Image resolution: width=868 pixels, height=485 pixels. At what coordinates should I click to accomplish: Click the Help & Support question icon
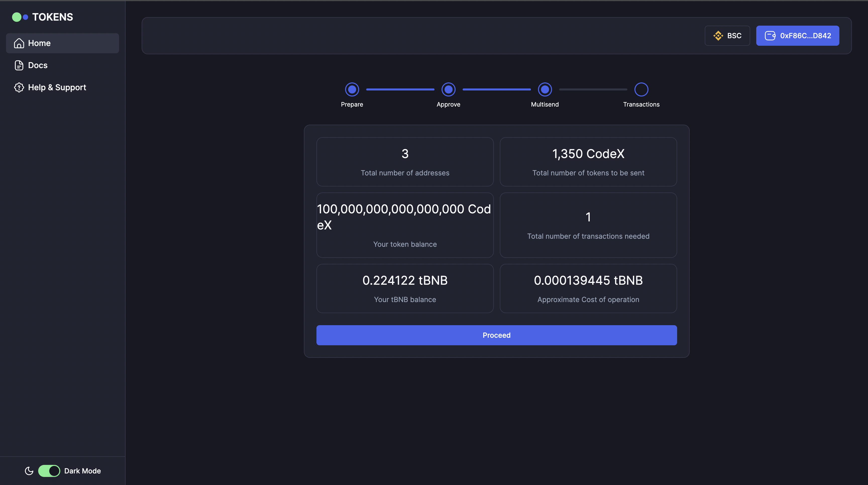coord(19,87)
